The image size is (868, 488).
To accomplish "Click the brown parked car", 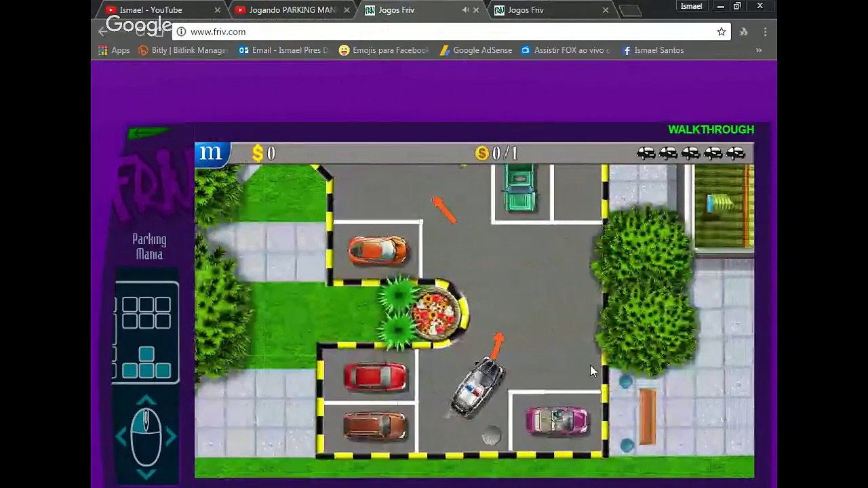I will point(375,426).
